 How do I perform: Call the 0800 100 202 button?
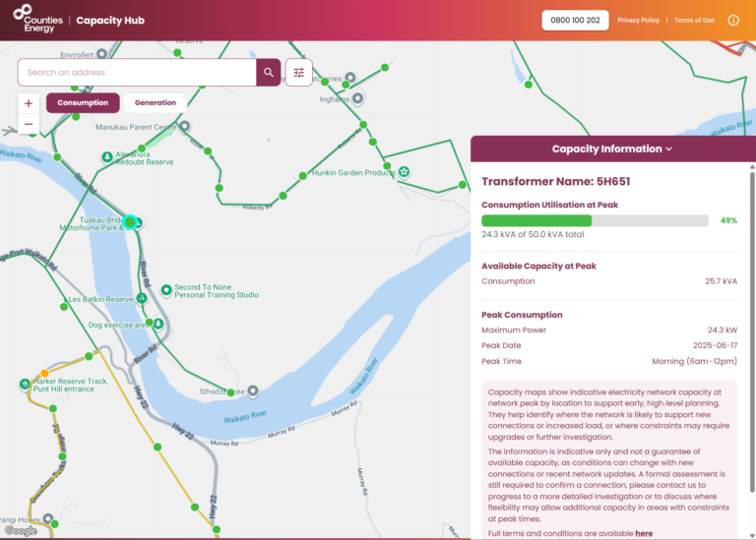(x=575, y=21)
